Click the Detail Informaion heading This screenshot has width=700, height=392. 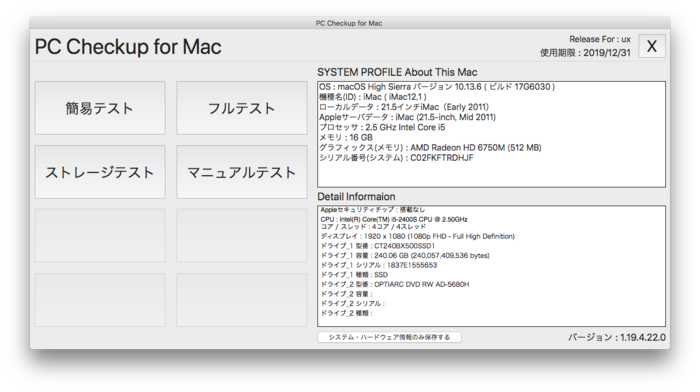356,196
